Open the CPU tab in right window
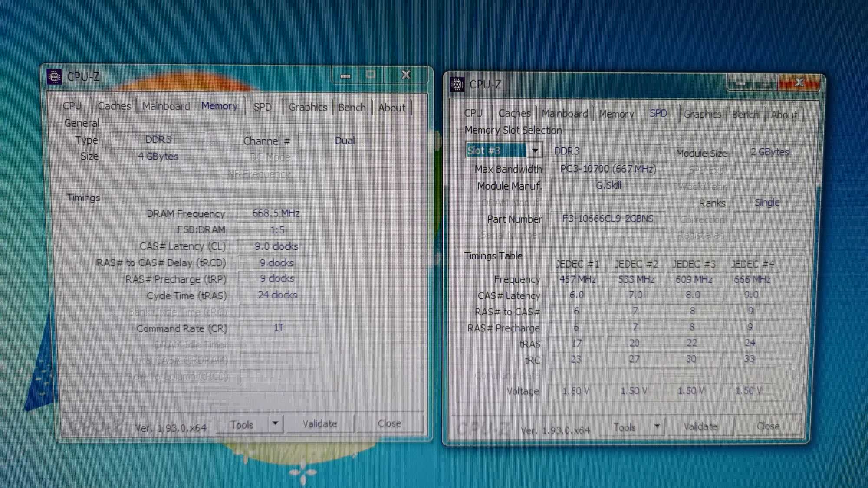868x488 pixels. pos(473,113)
